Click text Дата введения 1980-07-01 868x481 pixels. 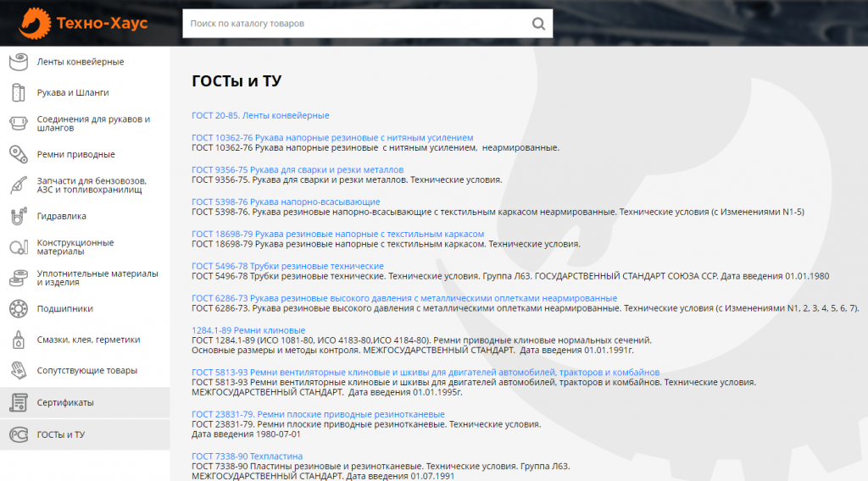246,434
